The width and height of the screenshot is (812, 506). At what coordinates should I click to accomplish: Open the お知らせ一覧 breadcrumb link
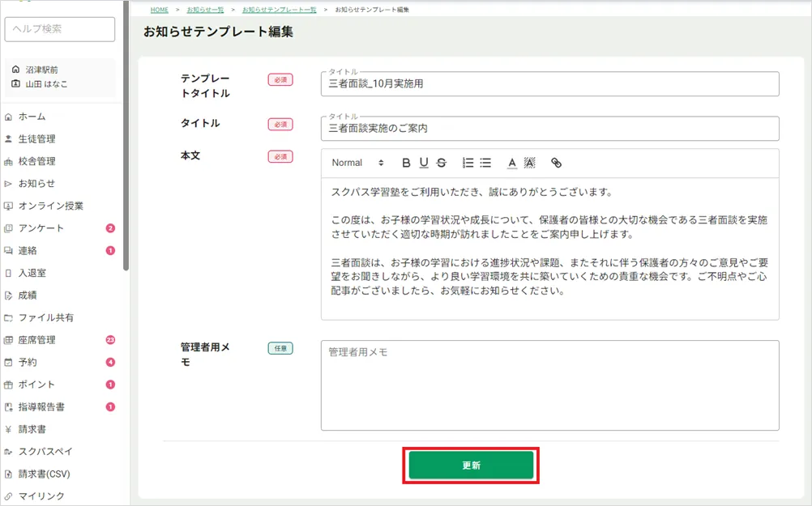click(205, 10)
